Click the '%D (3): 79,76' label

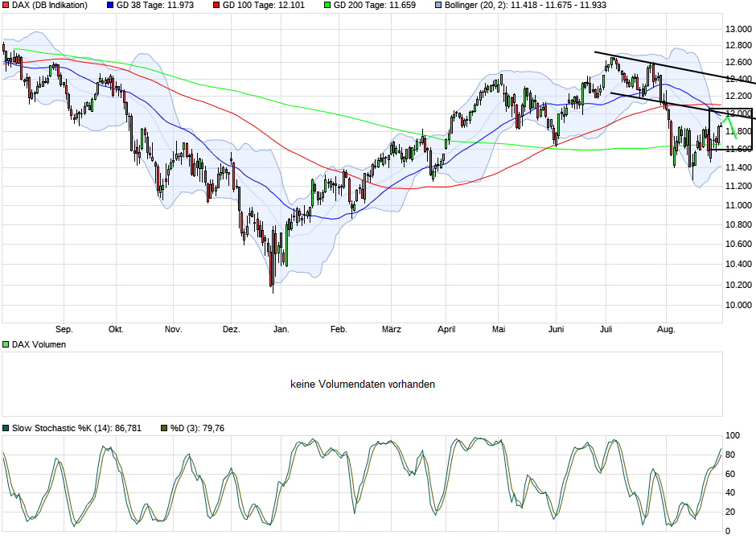197,428
